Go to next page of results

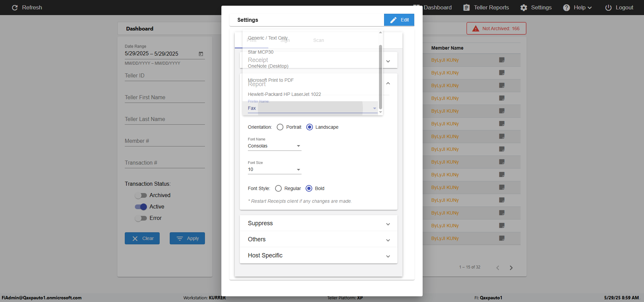(x=511, y=267)
